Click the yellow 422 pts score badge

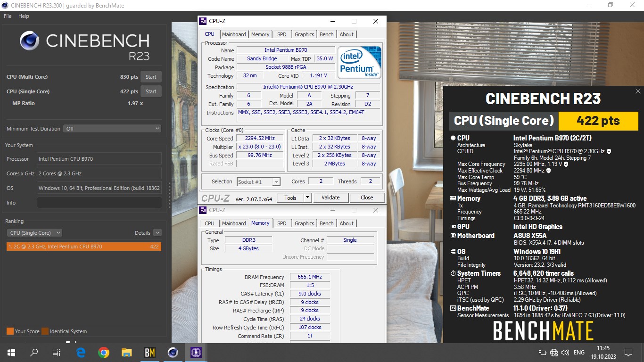598,121
